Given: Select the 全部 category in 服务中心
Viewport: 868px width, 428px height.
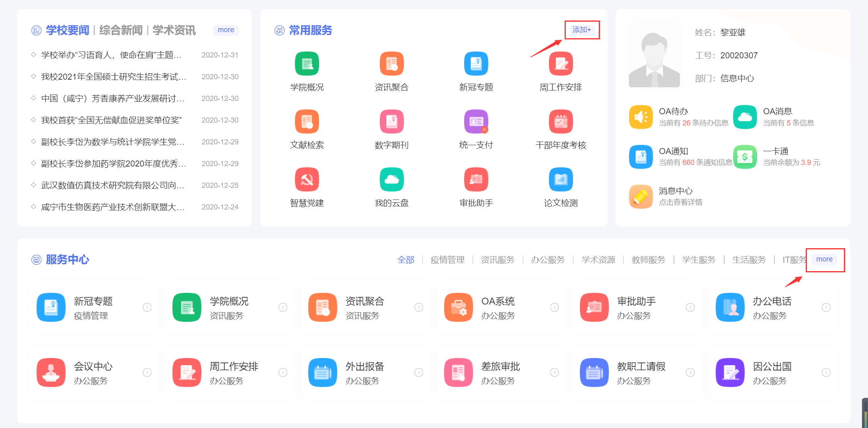Looking at the screenshot, I should pyautogui.click(x=406, y=260).
